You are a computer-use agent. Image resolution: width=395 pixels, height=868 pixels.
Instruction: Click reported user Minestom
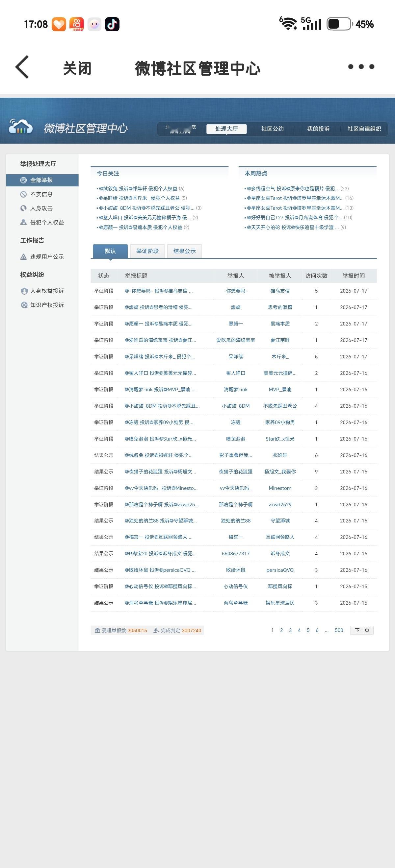(280, 488)
